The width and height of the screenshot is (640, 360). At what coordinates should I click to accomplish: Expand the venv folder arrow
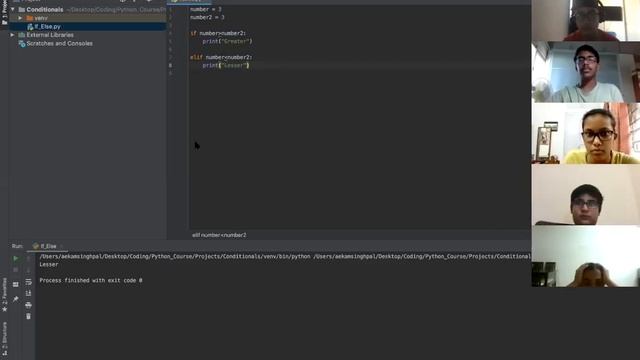pyautogui.click(x=20, y=18)
